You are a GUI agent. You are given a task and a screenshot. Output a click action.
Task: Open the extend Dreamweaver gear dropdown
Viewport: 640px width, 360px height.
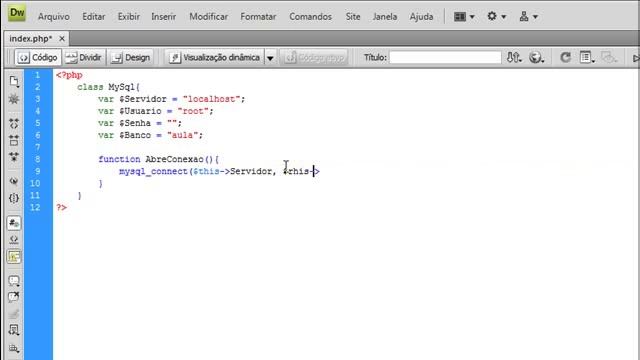pos(496,17)
